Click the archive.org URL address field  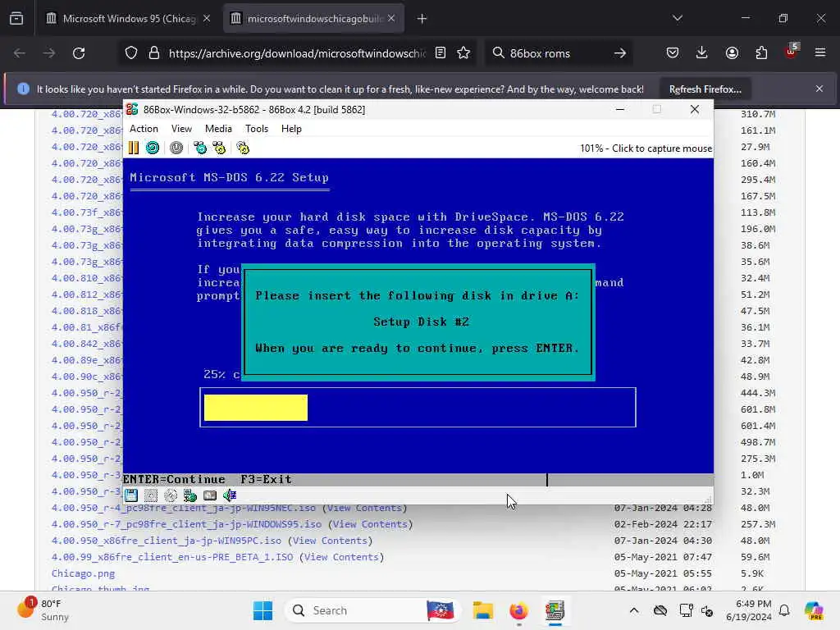[297, 53]
